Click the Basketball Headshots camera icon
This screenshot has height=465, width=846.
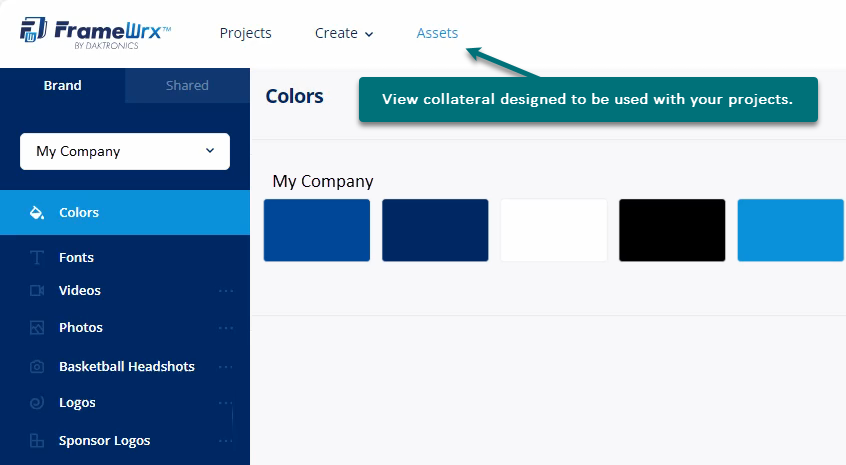[37, 367]
